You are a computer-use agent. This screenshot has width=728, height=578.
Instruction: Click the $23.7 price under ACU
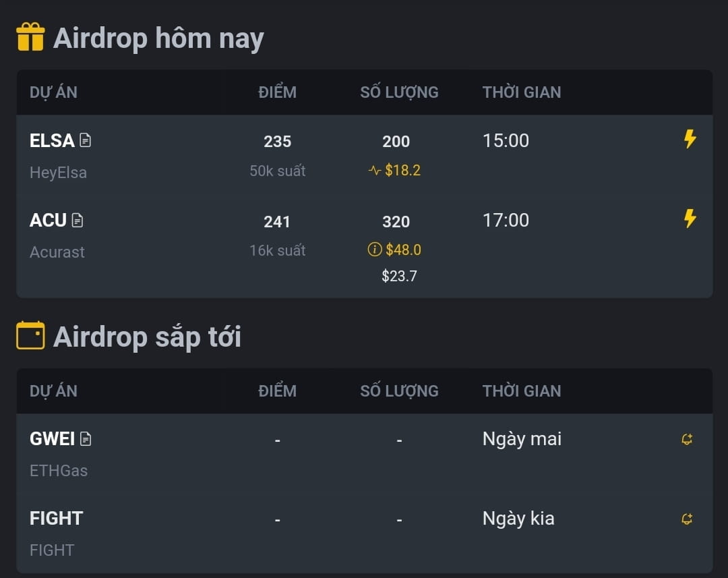pos(399,276)
